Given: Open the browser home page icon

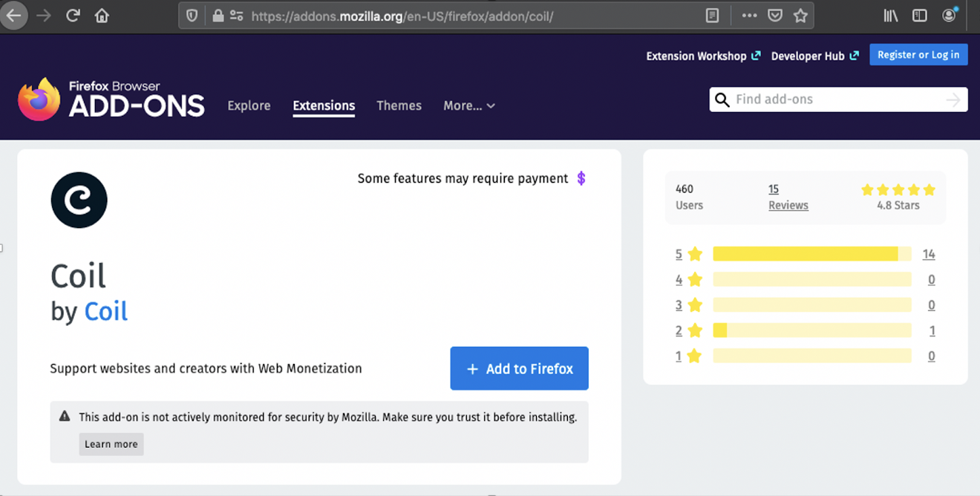Looking at the screenshot, I should click(102, 16).
